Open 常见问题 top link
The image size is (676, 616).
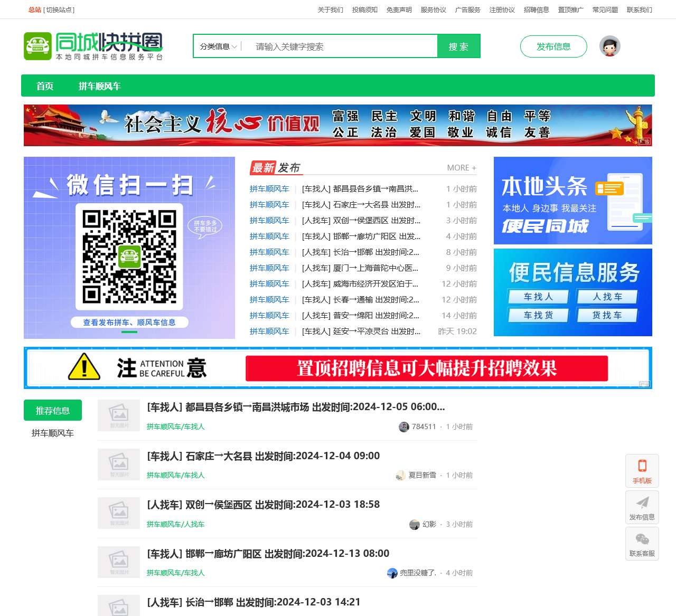(605, 10)
